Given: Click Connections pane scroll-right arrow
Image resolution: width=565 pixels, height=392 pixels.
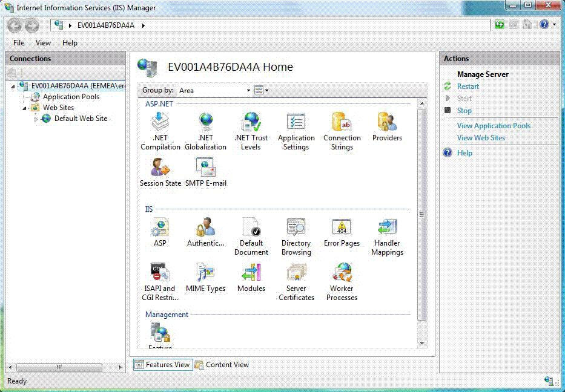Looking at the screenshot, I should 120,367.
